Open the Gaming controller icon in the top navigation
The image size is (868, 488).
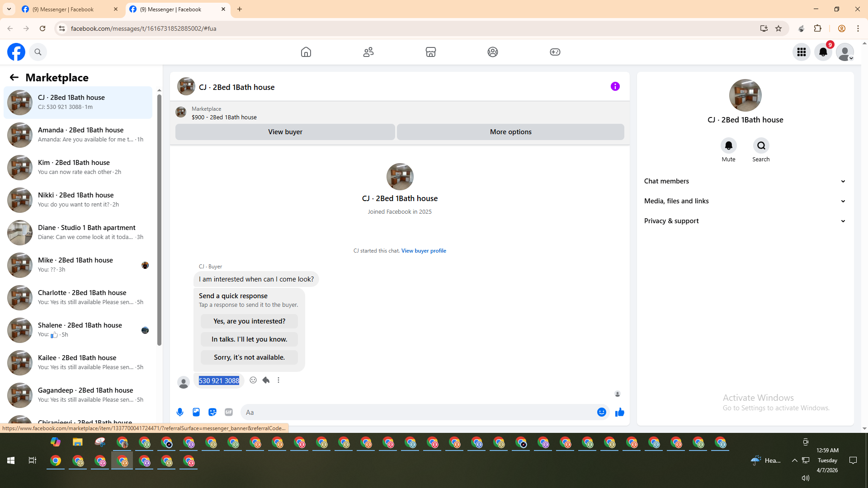[555, 52]
